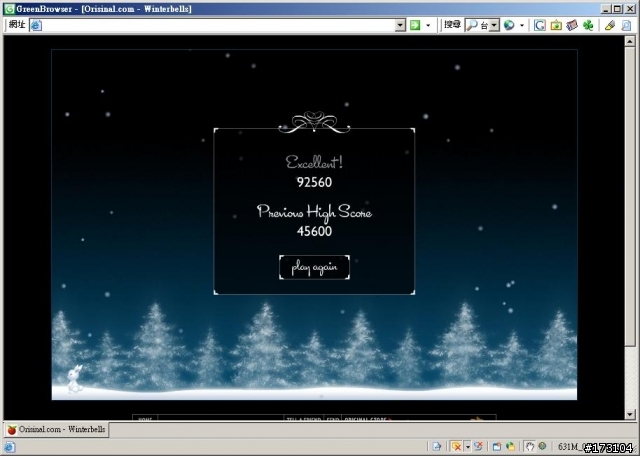Open the address bar history dropdown
This screenshot has height=456, width=640.
(x=400, y=25)
